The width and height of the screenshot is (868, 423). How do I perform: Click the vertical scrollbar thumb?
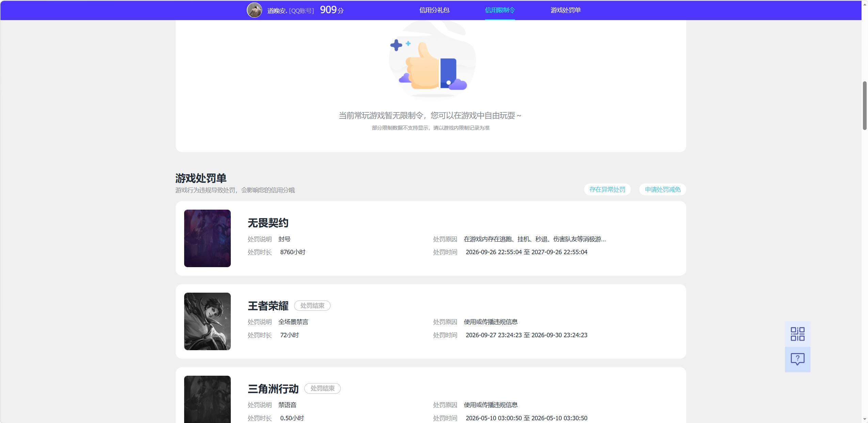coord(865,106)
